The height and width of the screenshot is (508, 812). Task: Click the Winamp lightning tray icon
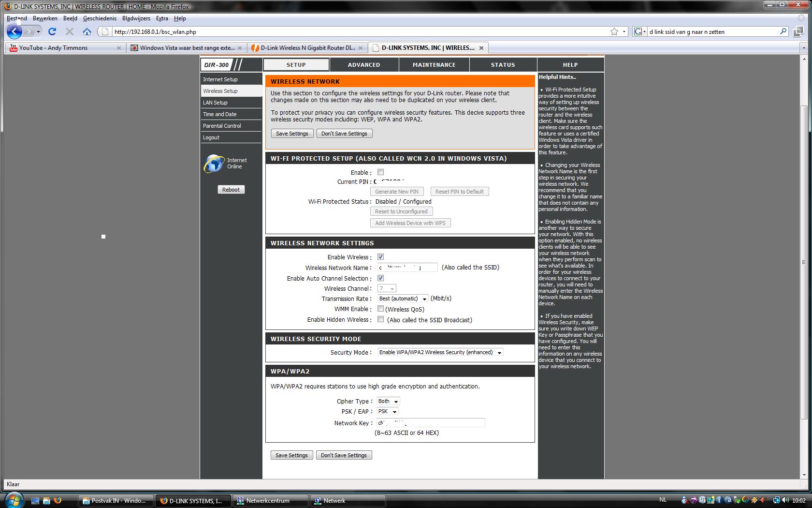(754, 500)
